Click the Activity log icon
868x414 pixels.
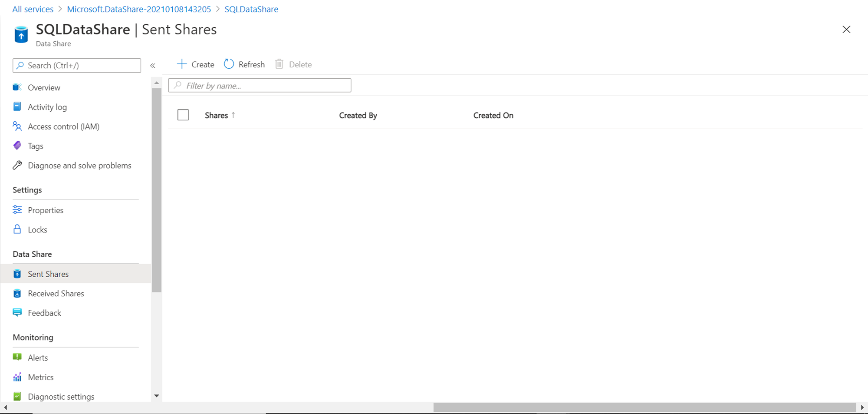coord(17,106)
